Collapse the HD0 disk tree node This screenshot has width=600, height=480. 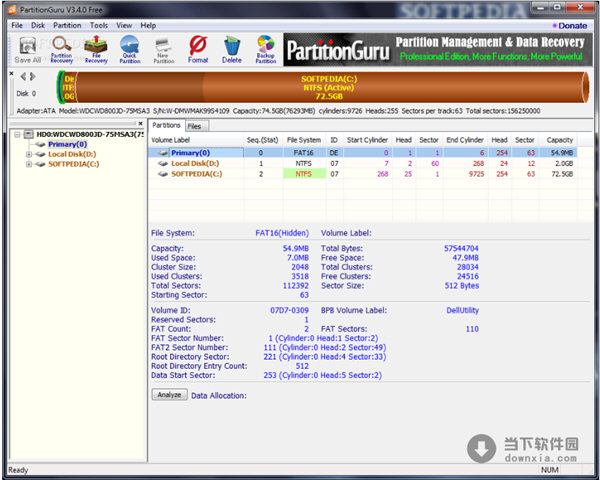point(17,134)
